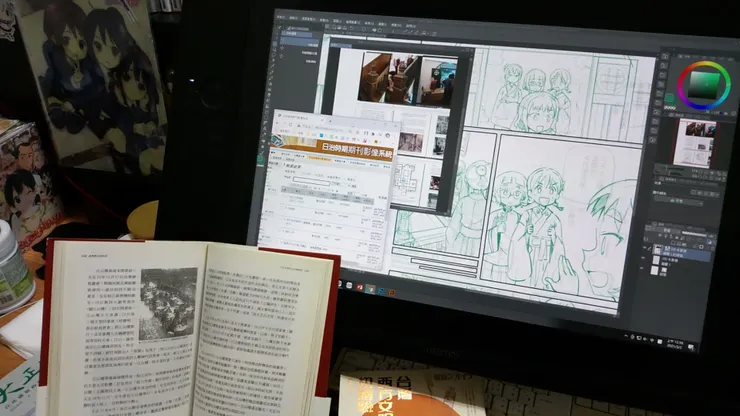Screen dimensions: 740x416
Task: Click the search text field on the website
Action: pyautogui.click(x=311, y=181)
